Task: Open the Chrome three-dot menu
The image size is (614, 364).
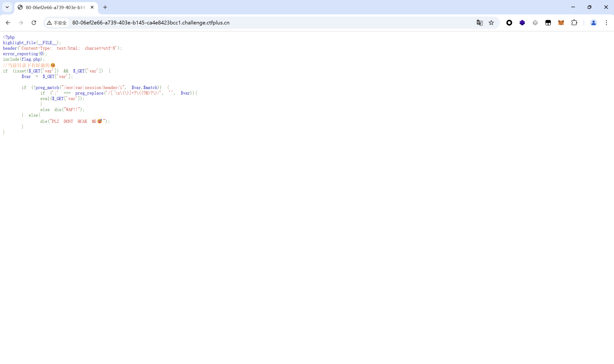Action: click(x=606, y=23)
